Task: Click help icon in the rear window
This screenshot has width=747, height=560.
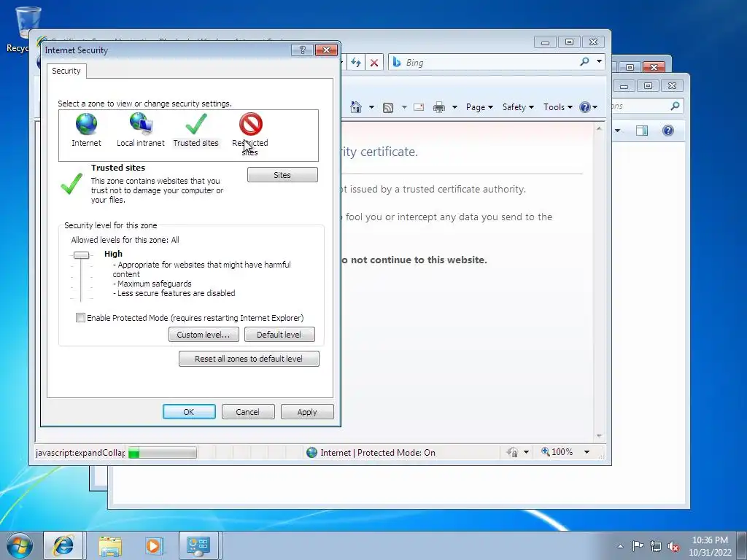Action: tap(668, 131)
